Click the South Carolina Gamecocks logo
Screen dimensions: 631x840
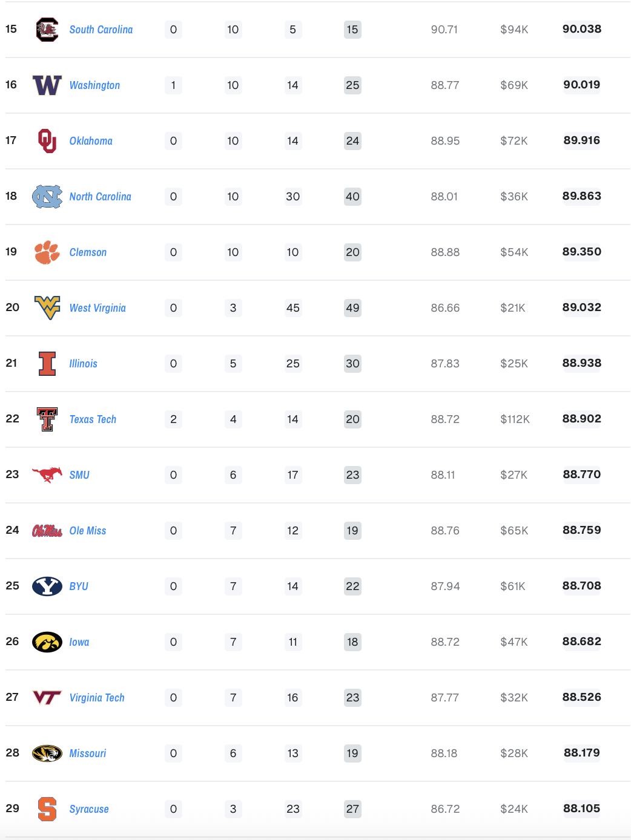[47, 30]
